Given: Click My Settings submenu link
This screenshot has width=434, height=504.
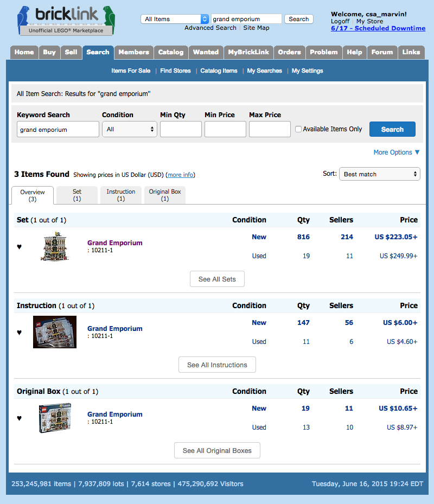Looking at the screenshot, I should point(308,71).
